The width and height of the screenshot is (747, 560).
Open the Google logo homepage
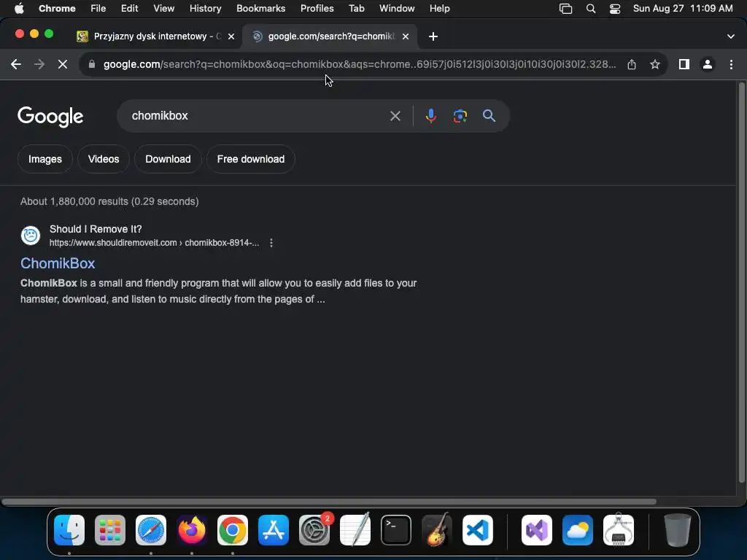(x=50, y=117)
